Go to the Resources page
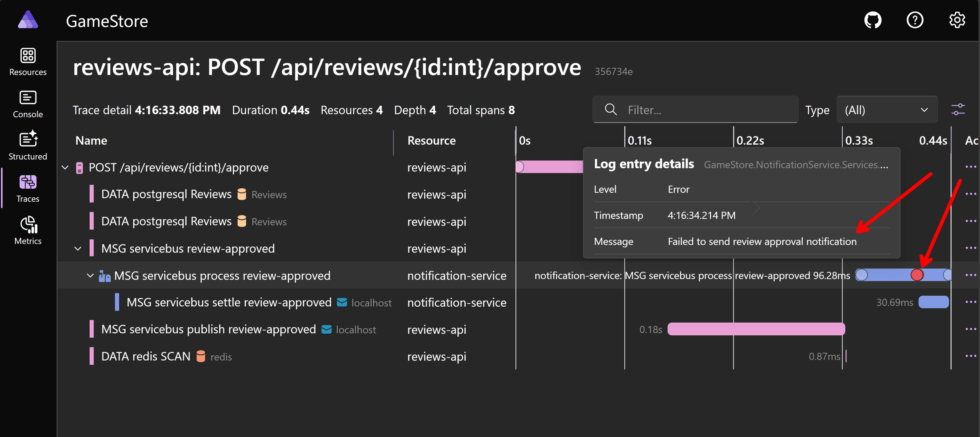The width and height of the screenshot is (980, 437). pyautogui.click(x=28, y=62)
